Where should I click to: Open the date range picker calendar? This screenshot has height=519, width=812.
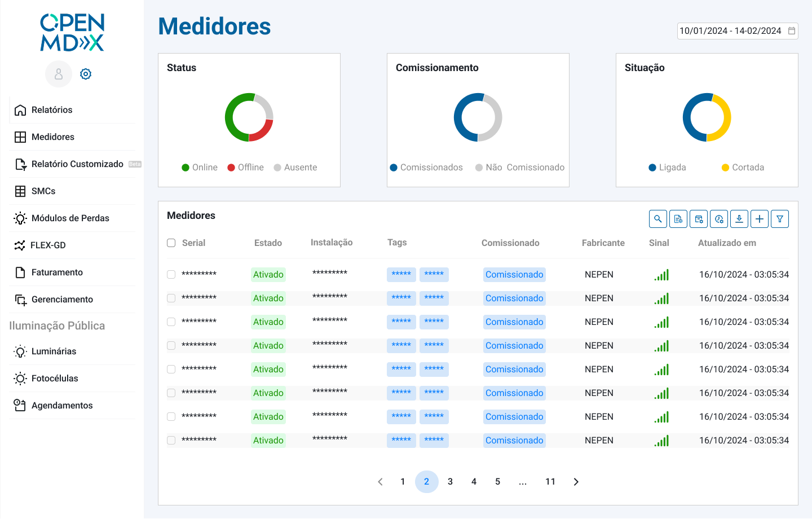(792, 31)
